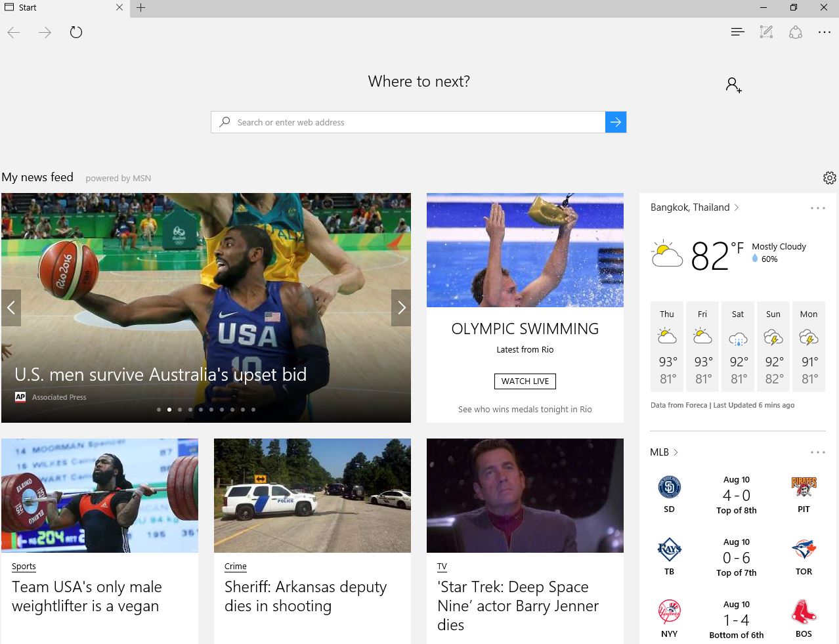Click the Pittsburgh Pirates logo

pos(804,487)
